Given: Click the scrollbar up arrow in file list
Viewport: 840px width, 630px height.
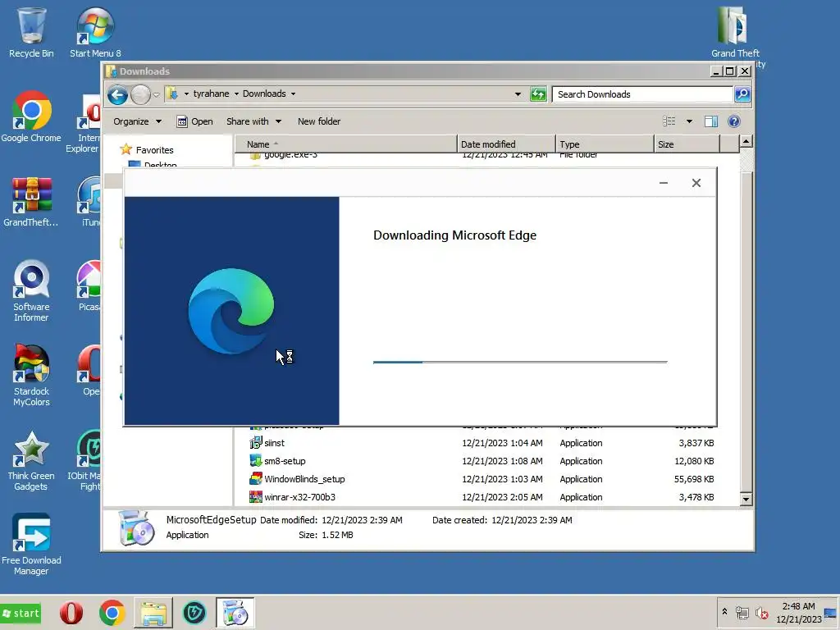Looking at the screenshot, I should tap(746, 142).
